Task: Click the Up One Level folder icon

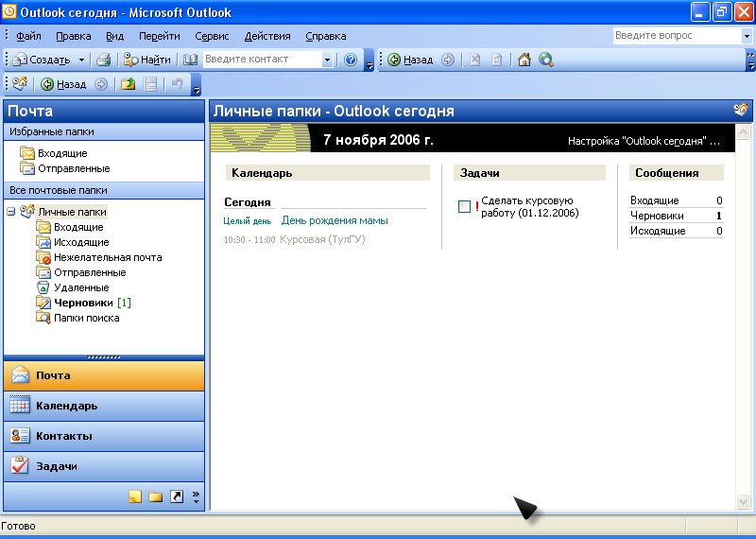Action: [x=128, y=84]
